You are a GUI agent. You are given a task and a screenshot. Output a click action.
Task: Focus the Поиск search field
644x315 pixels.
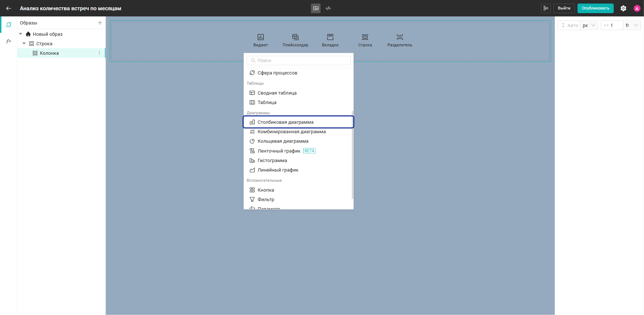tap(298, 60)
